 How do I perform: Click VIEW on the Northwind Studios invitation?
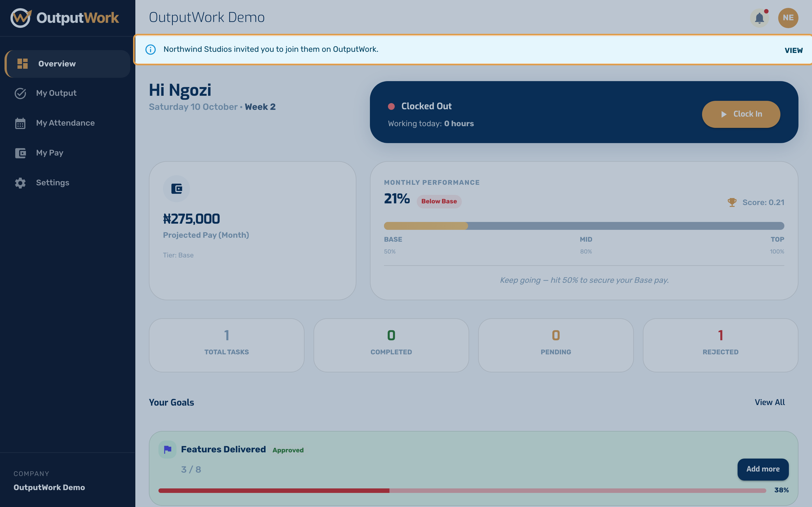(x=794, y=50)
